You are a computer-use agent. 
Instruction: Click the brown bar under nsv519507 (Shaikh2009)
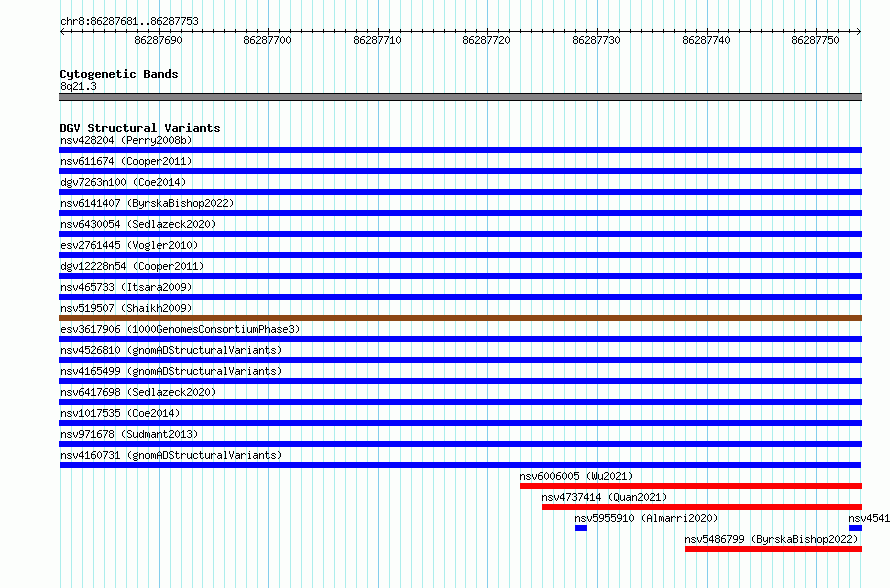(460, 318)
